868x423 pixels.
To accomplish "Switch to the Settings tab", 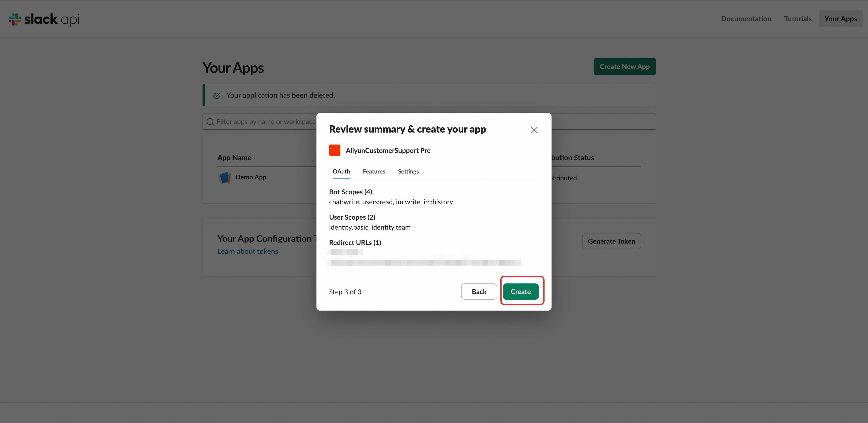I will pyautogui.click(x=408, y=171).
